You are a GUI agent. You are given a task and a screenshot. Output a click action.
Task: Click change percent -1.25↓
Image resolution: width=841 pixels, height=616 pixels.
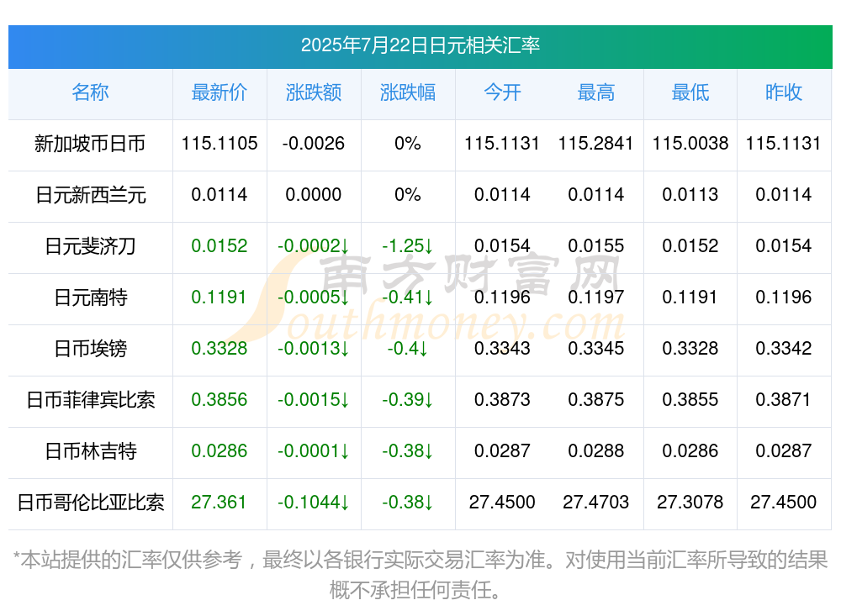tap(408, 246)
